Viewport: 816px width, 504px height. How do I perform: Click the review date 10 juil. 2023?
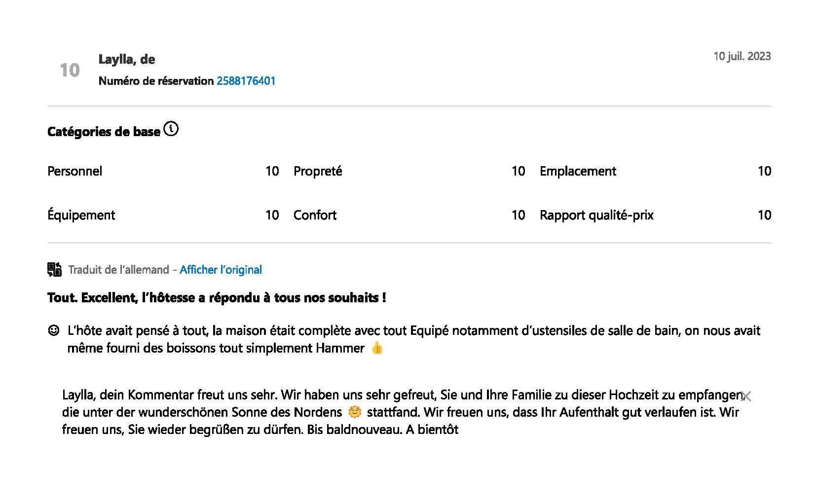742,56
